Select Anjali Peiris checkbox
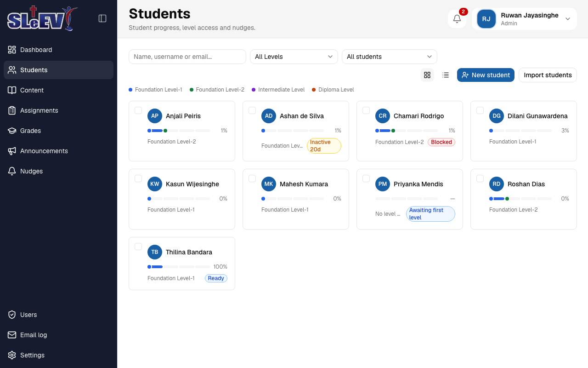 (x=138, y=110)
